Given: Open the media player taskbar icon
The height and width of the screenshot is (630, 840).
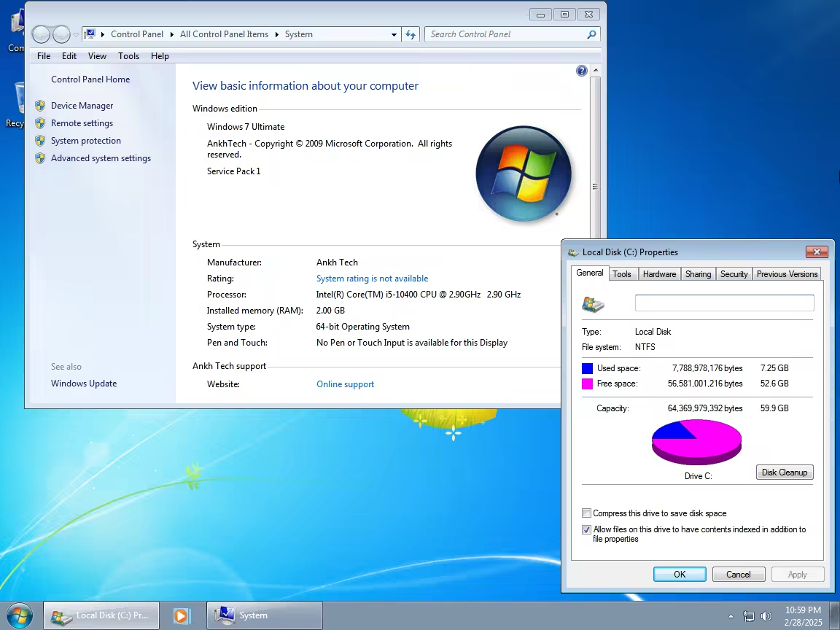Looking at the screenshot, I should [182, 615].
